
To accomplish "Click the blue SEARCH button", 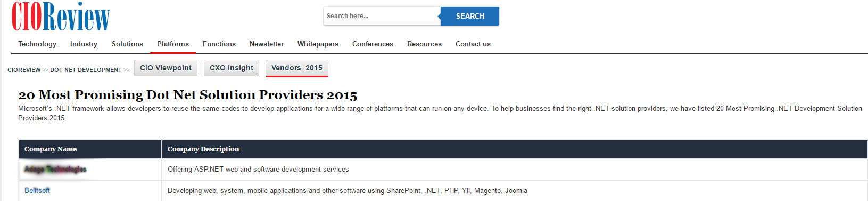I will (470, 16).
